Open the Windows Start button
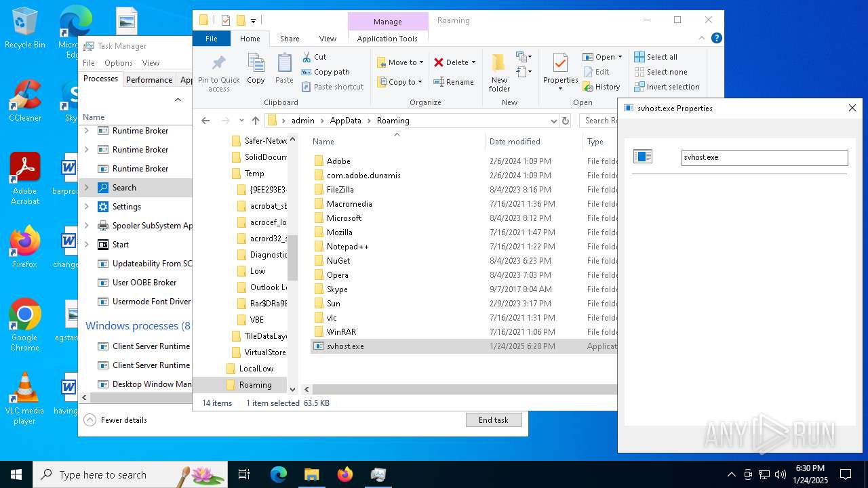Viewport: 868px width, 488px height. [16, 474]
